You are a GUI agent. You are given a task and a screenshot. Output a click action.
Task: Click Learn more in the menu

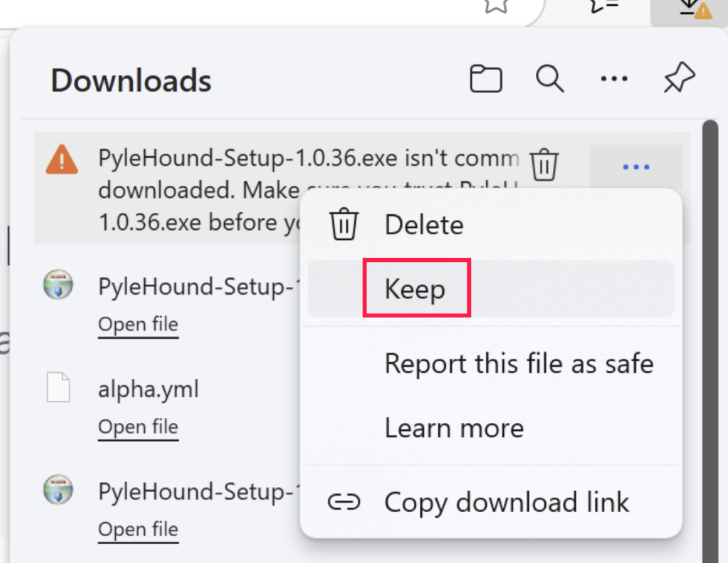tap(454, 428)
